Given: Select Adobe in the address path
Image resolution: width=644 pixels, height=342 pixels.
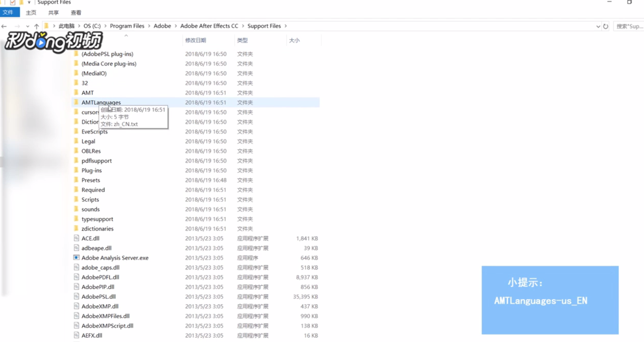Looking at the screenshot, I should tap(162, 26).
